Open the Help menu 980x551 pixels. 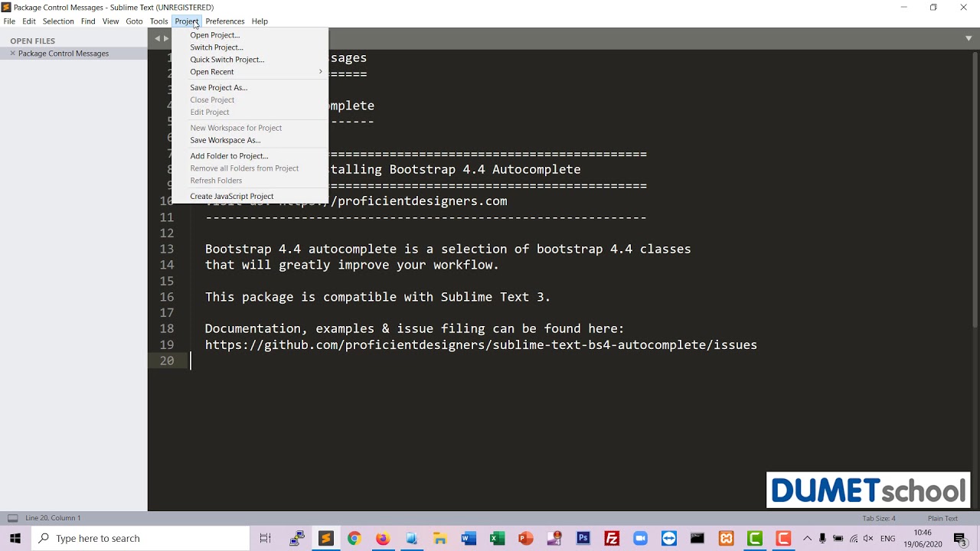[260, 21]
